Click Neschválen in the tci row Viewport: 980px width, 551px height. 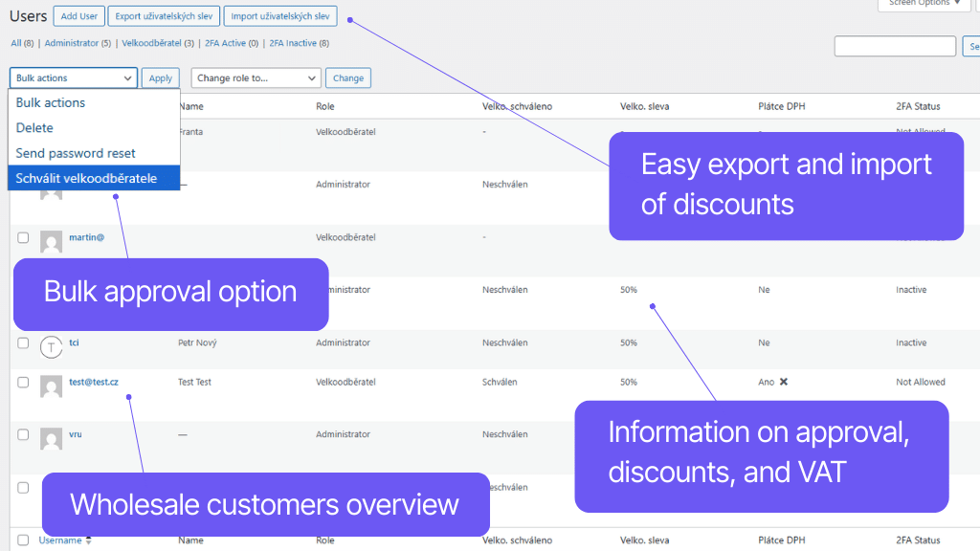pyautogui.click(x=504, y=342)
